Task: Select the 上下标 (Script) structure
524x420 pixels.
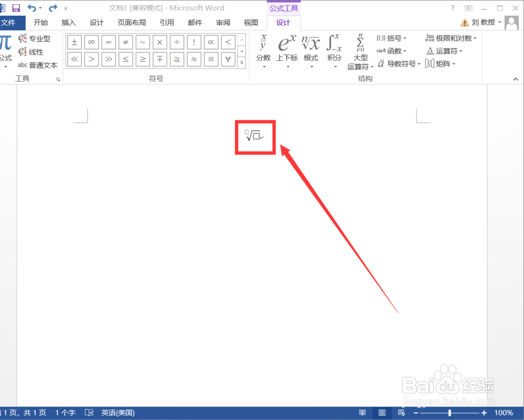Action: (x=287, y=50)
